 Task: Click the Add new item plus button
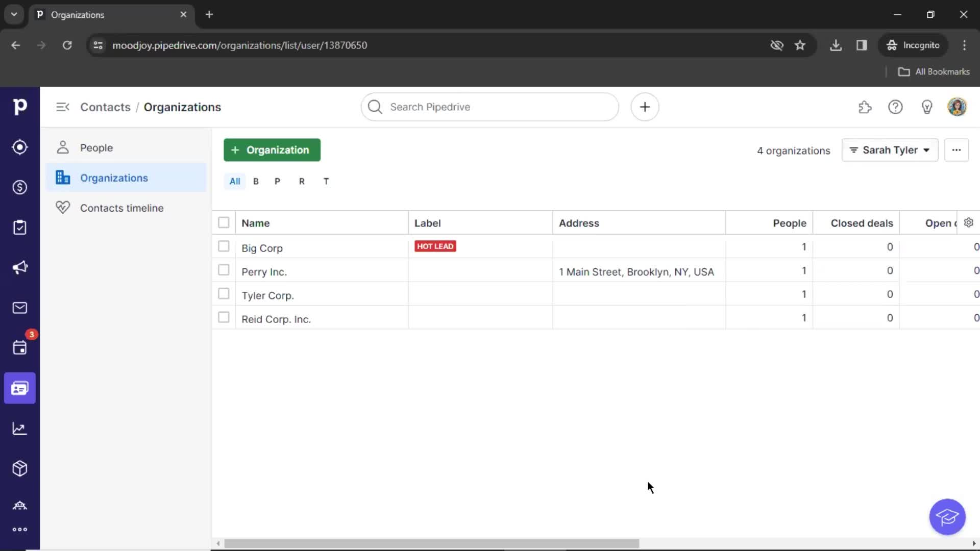[645, 106]
